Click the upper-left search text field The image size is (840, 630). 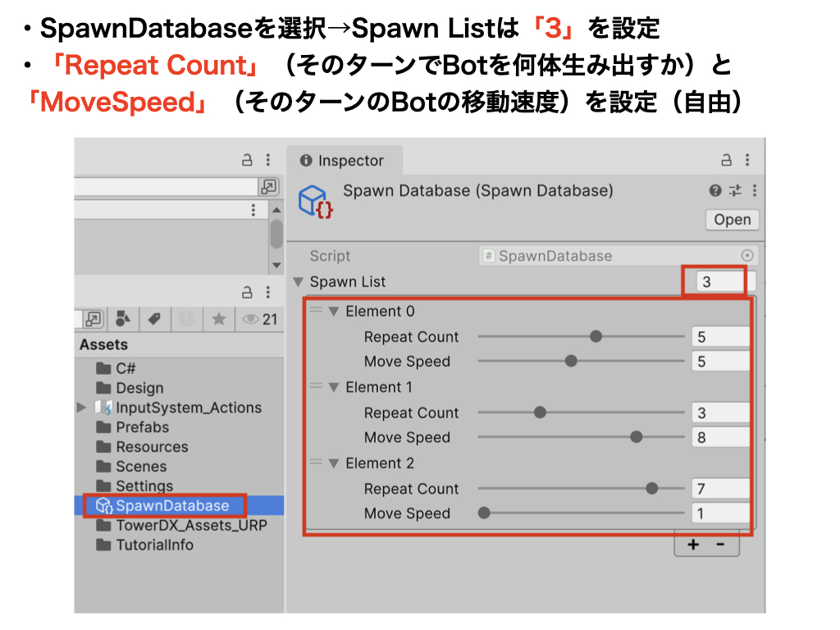click(166, 187)
